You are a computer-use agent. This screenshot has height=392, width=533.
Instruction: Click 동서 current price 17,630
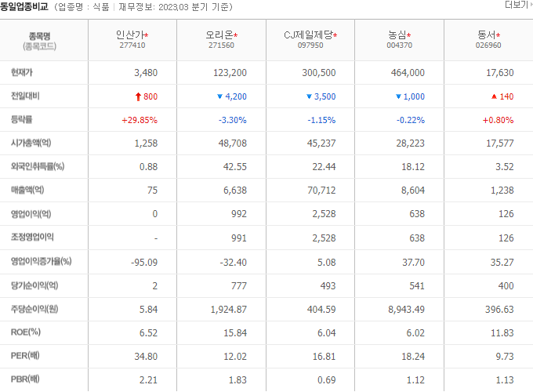[x=500, y=73]
